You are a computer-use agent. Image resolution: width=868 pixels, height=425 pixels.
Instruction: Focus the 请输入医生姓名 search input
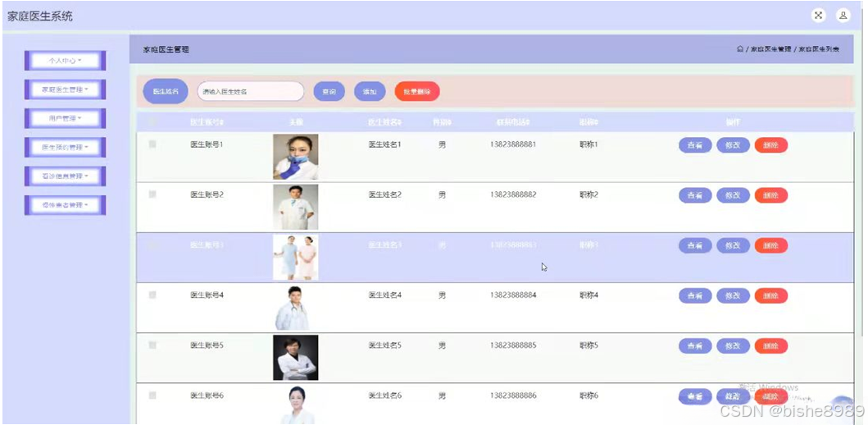(250, 91)
